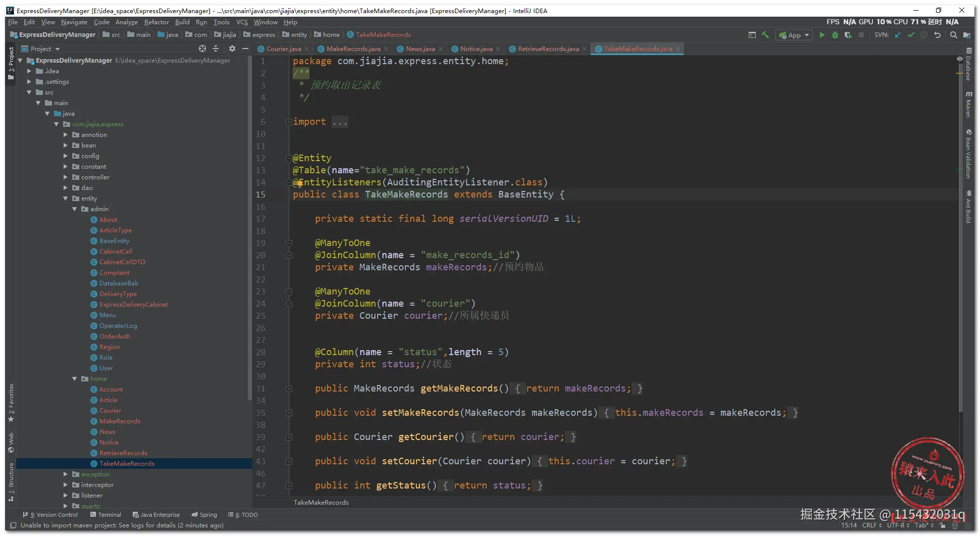Unfold the collapsed import block

pos(289,122)
